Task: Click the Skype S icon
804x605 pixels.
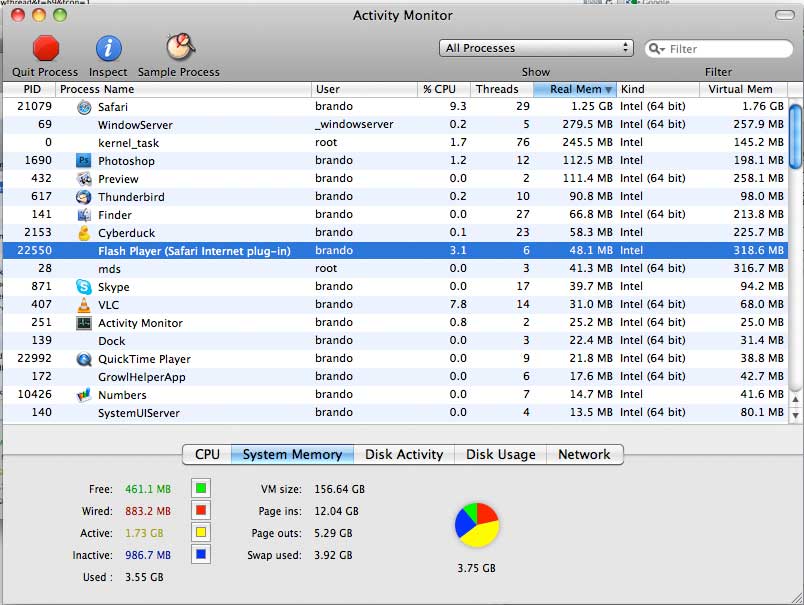Action: (84, 287)
